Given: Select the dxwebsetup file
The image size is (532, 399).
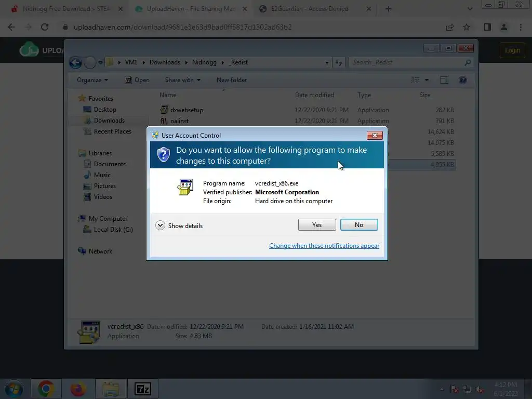Looking at the screenshot, I should (x=187, y=110).
